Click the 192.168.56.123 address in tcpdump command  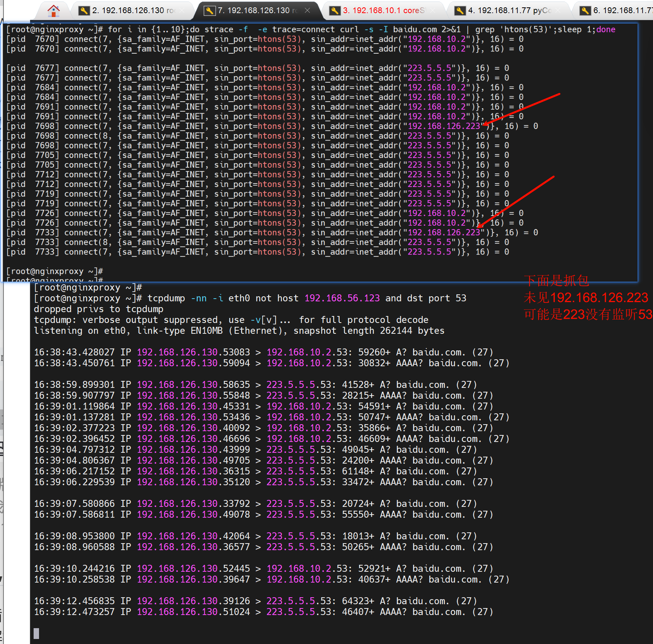[342, 298]
